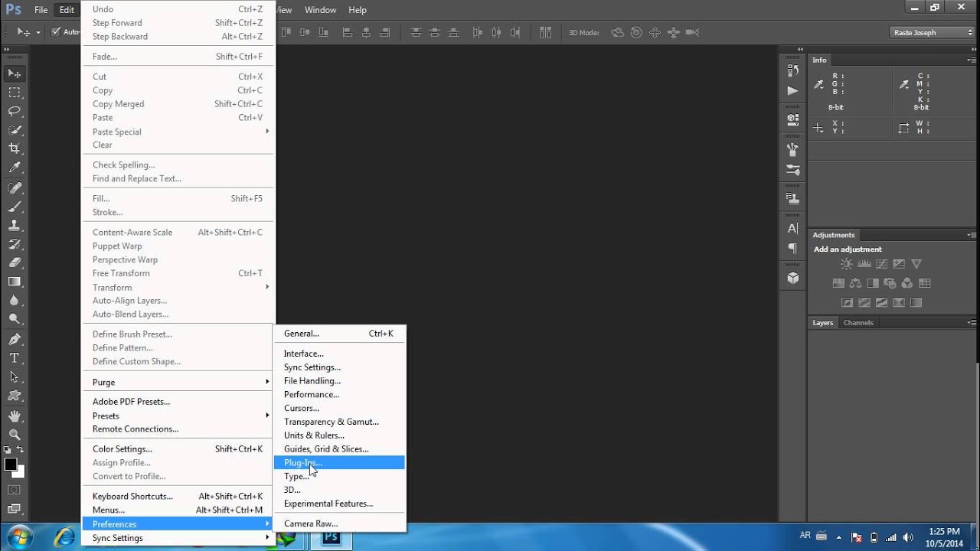The image size is (980, 551).
Task: Open Internet Explorer from taskbar
Action: [x=64, y=537]
